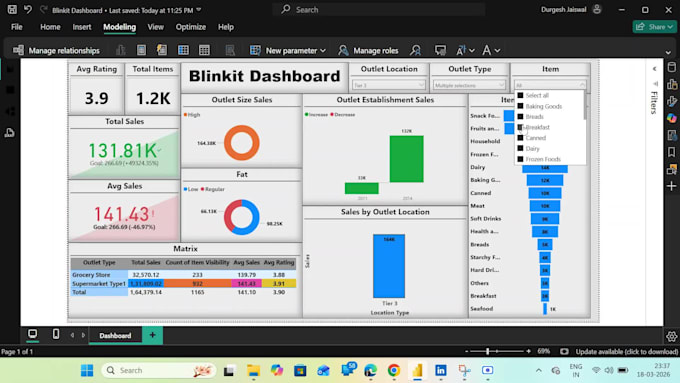The width and height of the screenshot is (680, 383).
Task: Click the zoom in plus button
Action: [528, 351]
